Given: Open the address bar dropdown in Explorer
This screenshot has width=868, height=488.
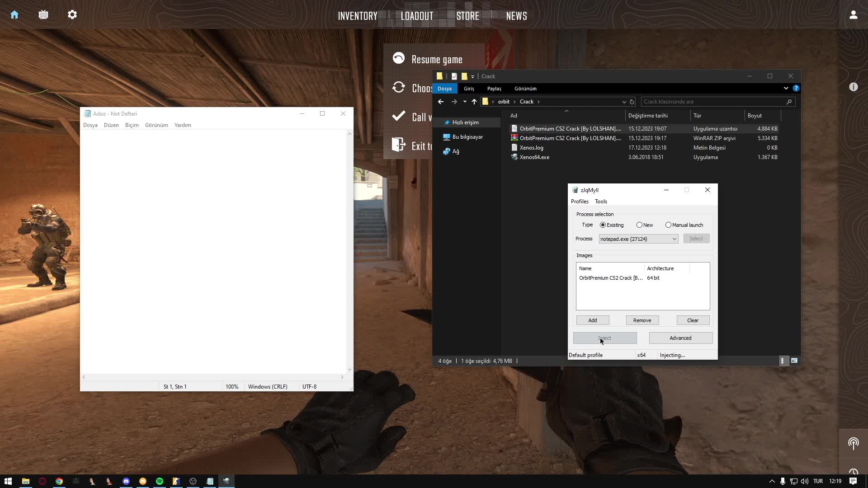Looking at the screenshot, I should point(624,102).
